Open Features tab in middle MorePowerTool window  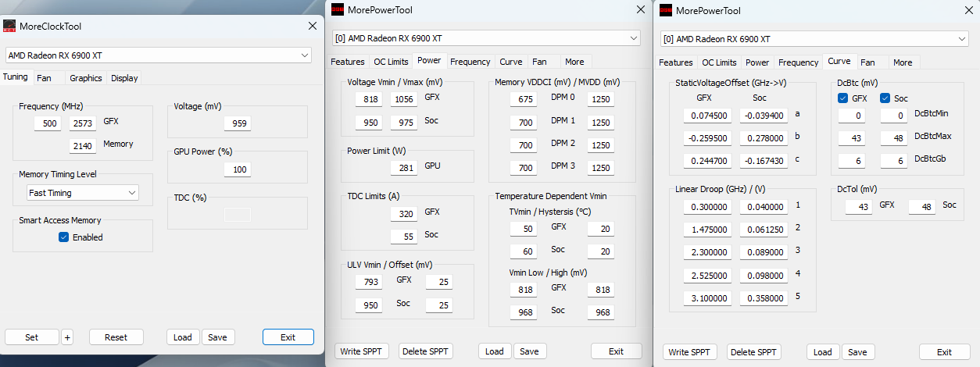(348, 62)
